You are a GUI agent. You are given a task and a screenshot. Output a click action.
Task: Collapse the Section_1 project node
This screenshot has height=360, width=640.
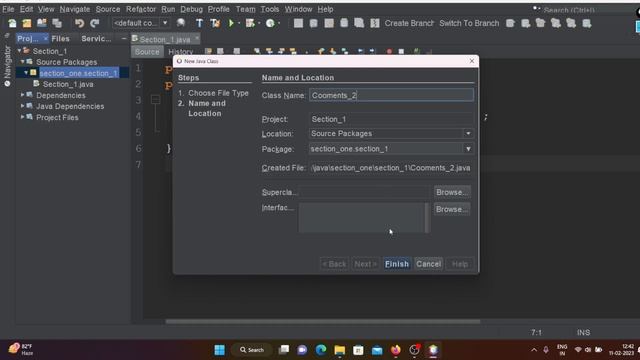(x=19, y=51)
